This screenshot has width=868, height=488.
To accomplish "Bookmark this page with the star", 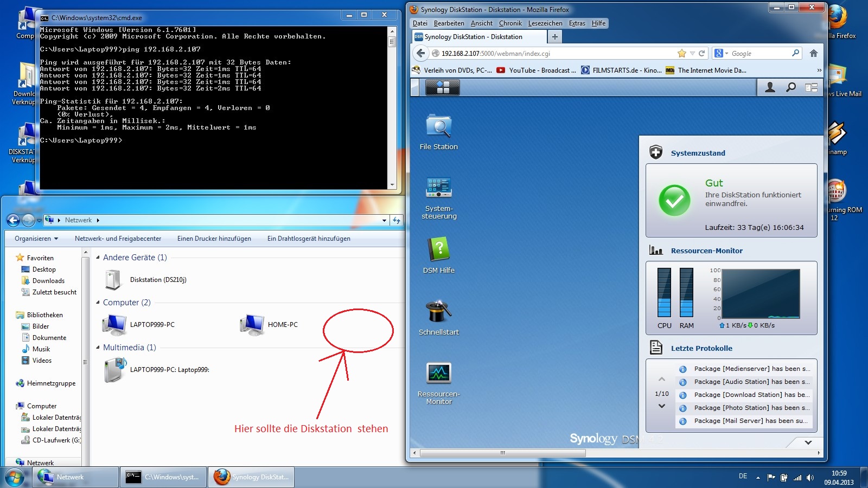I will [682, 53].
